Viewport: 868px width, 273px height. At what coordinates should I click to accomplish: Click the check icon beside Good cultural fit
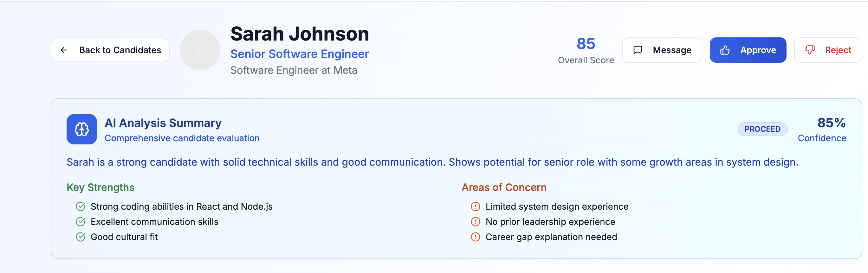[x=81, y=237]
